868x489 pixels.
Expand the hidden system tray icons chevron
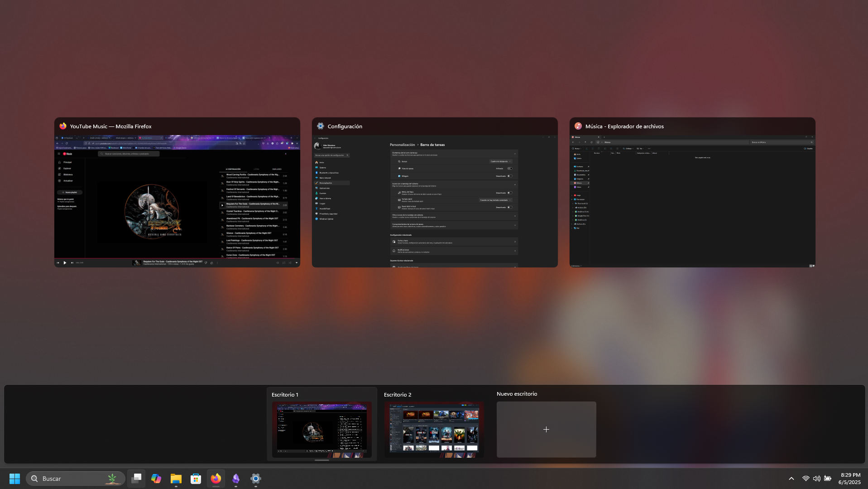(x=791, y=479)
